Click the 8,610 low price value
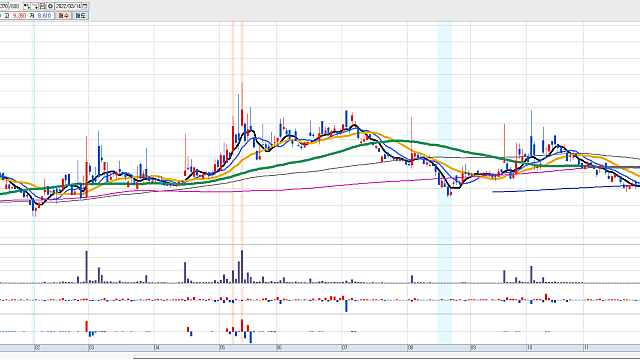 [x=44, y=16]
